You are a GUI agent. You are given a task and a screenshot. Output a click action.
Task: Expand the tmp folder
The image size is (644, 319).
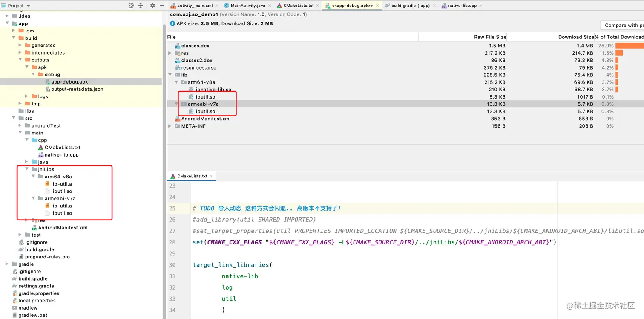20,104
